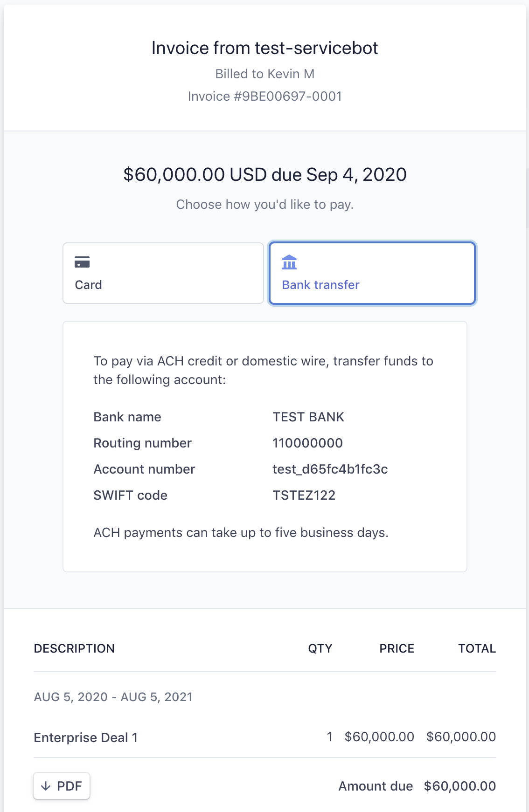Click the credit card icon
529x812 pixels.
coord(82,262)
